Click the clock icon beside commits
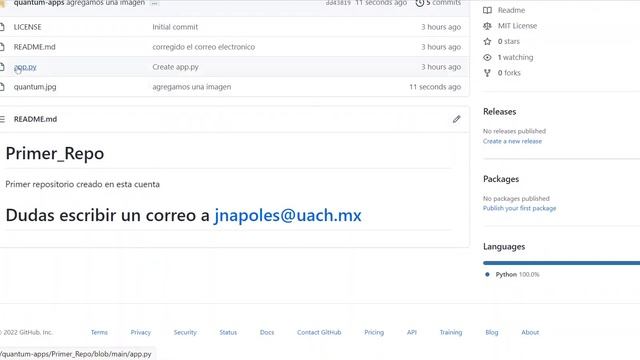640x360 pixels. (x=419, y=3)
